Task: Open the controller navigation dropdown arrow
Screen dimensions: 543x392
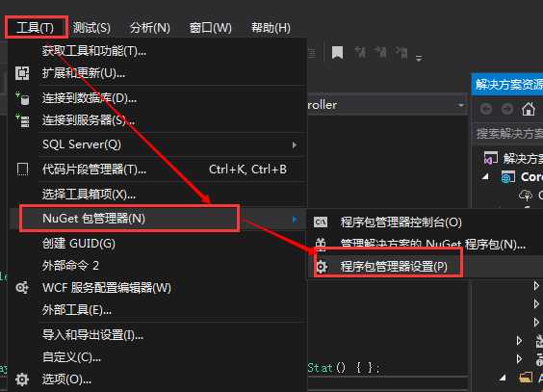Action: pyautogui.click(x=461, y=105)
